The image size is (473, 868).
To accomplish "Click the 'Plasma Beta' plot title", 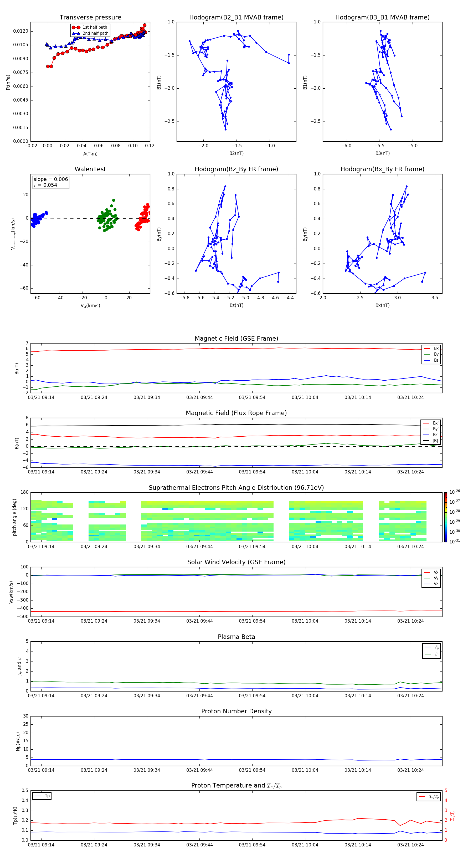I will click(x=236, y=637).
